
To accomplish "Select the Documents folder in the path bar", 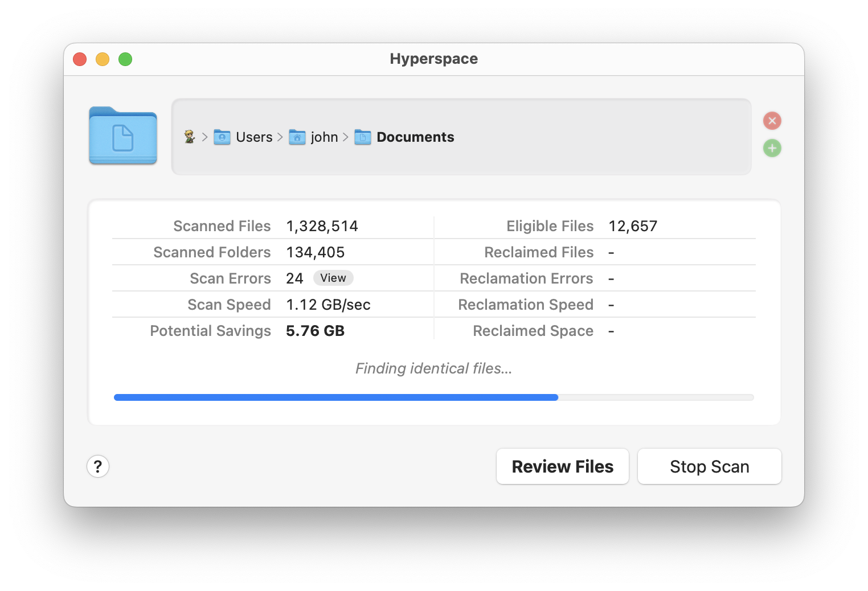I will click(x=404, y=137).
